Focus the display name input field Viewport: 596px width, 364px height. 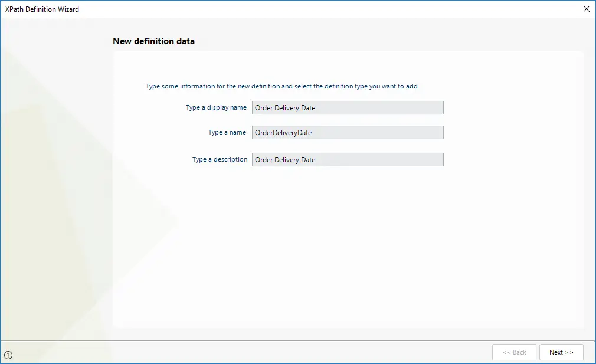pyautogui.click(x=348, y=107)
